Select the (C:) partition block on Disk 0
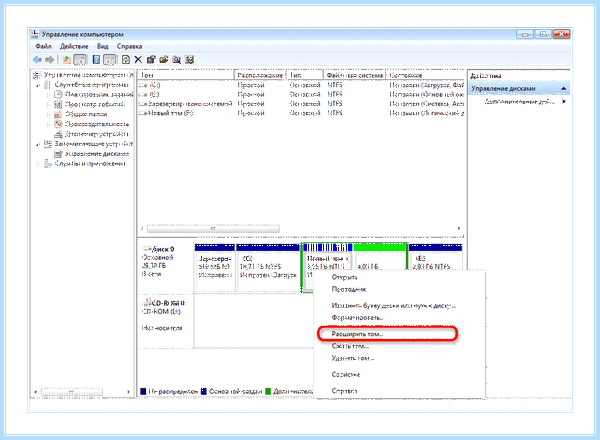This screenshot has width=600, height=440. [x=268, y=268]
